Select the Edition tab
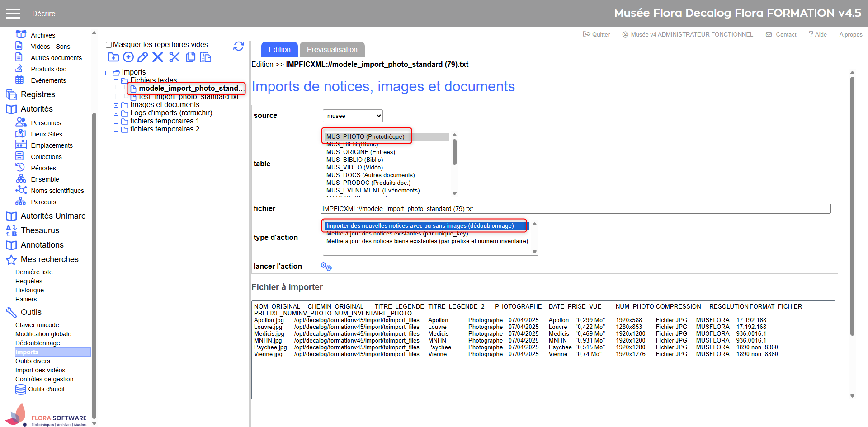Screen dimensions: 868x427 pos(279,49)
